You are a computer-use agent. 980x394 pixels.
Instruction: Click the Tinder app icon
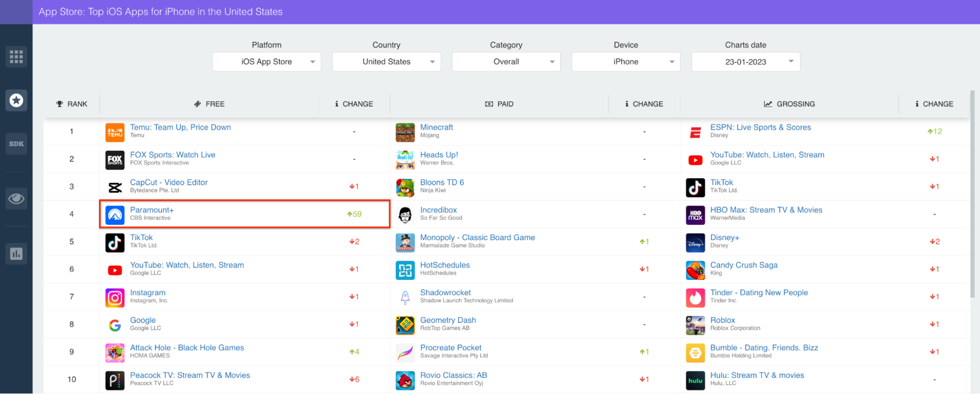695,297
